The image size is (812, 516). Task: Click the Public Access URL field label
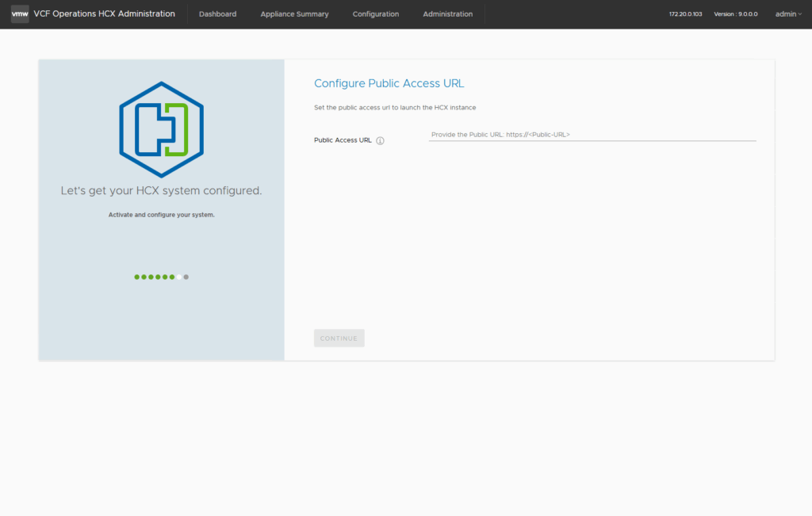tap(343, 140)
